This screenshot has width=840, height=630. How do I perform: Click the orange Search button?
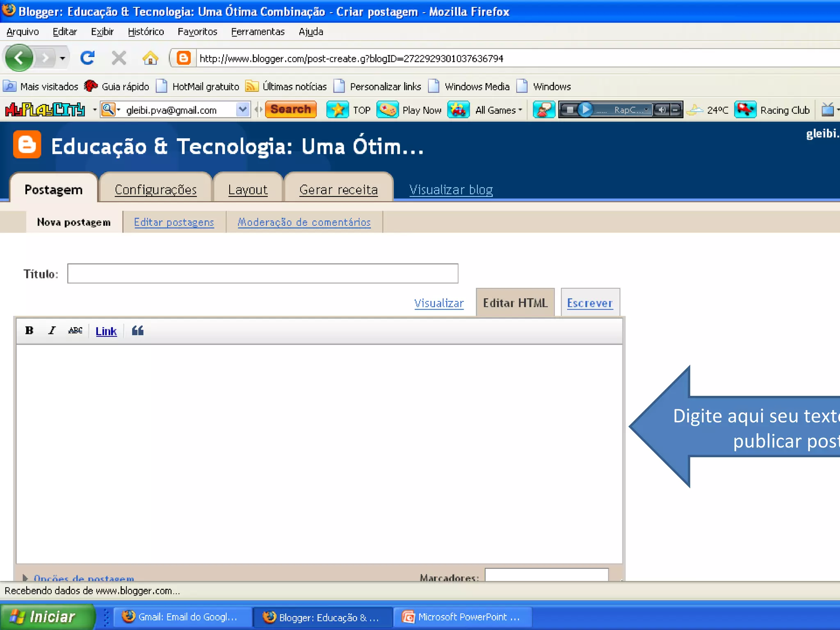pos(291,110)
